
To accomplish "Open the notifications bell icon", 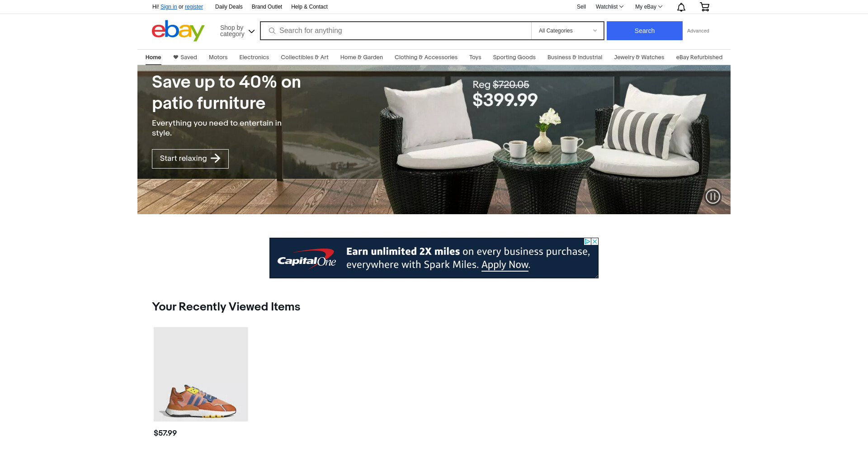I will tap(681, 7).
